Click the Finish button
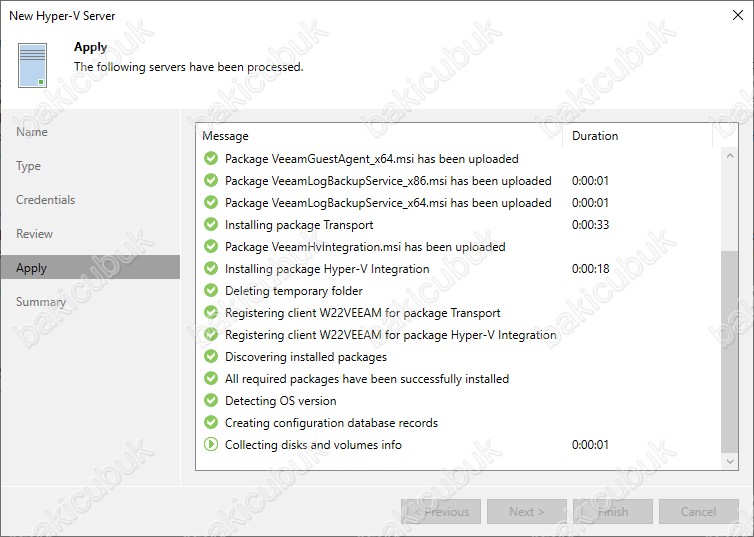Screen dimensions: 754x537 (x=613, y=512)
